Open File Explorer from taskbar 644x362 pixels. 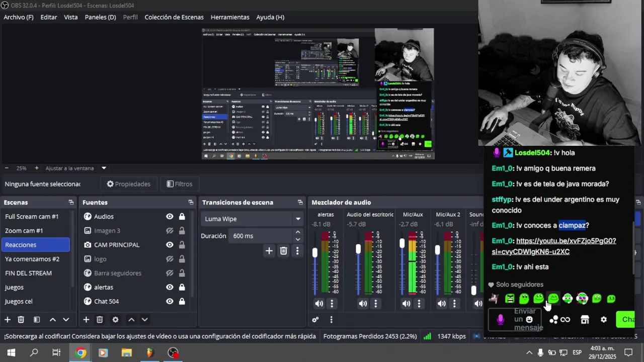(x=126, y=353)
